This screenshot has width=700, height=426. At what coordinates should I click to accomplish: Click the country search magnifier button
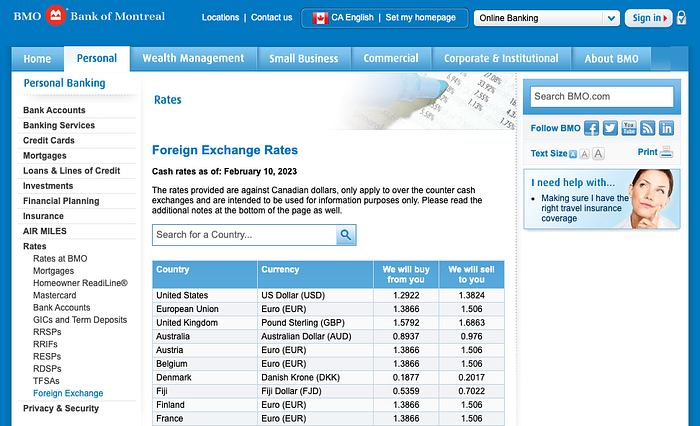click(x=346, y=235)
